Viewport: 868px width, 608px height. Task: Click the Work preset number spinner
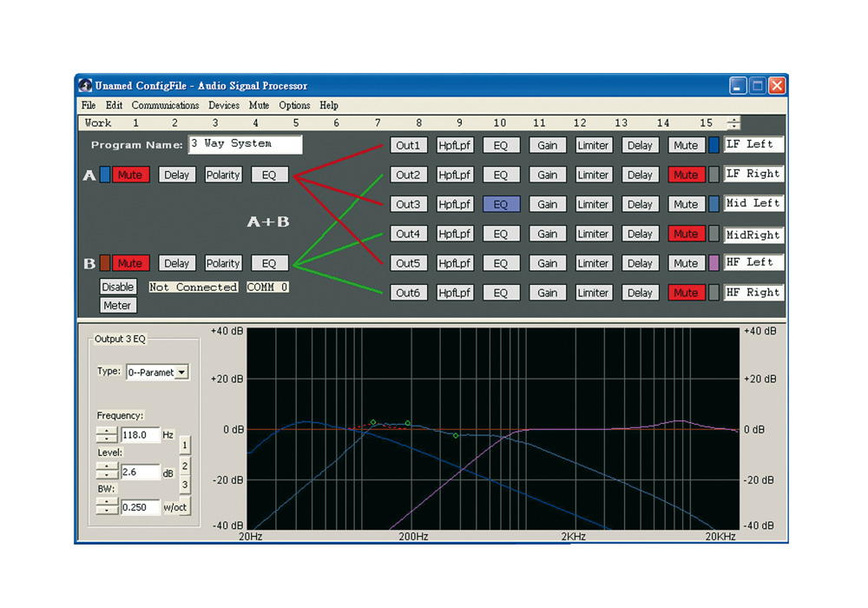[x=733, y=123]
